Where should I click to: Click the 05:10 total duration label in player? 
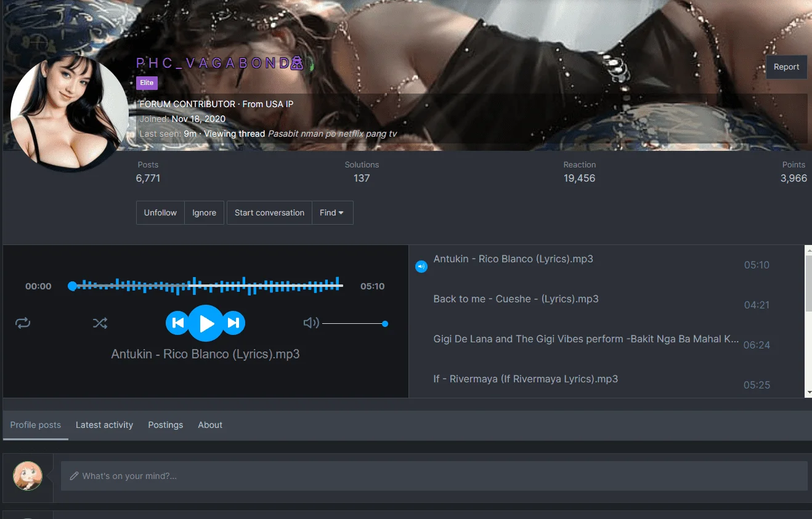click(372, 286)
